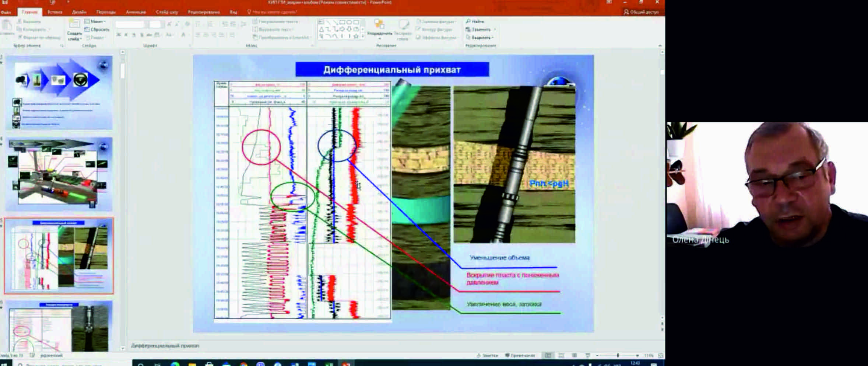Viewport: 868px width, 366px height.
Task: Justify text in paragraph group
Action: pyautogui.click(x=221, y=35)
